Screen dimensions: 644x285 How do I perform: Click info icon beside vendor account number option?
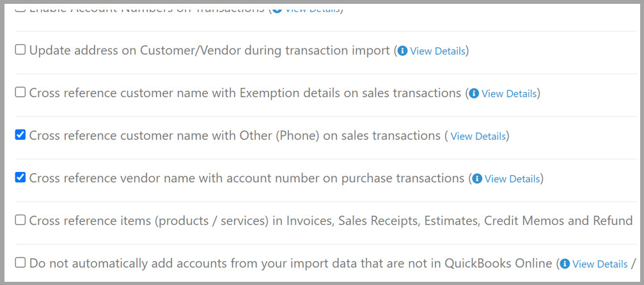coord(477,179)
